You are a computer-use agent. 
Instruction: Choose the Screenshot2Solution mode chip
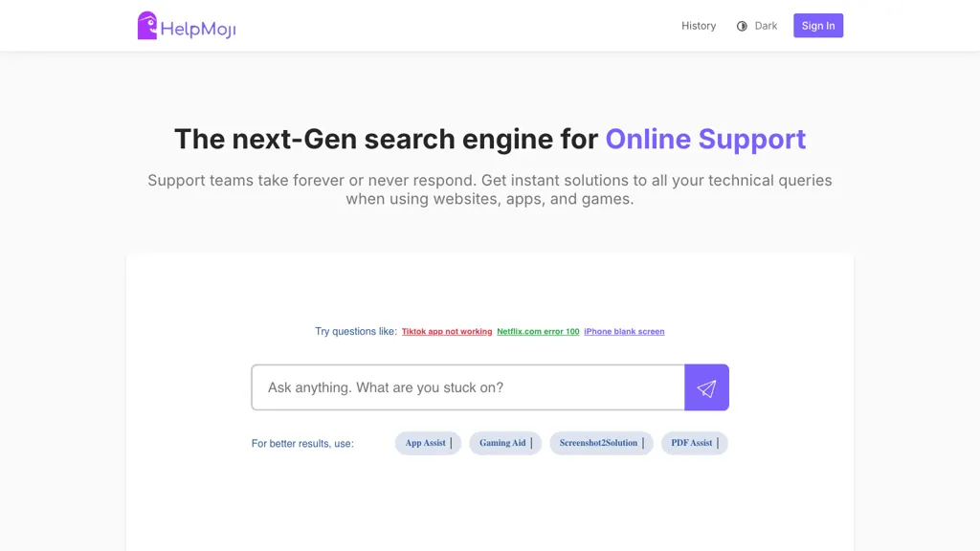600,443
